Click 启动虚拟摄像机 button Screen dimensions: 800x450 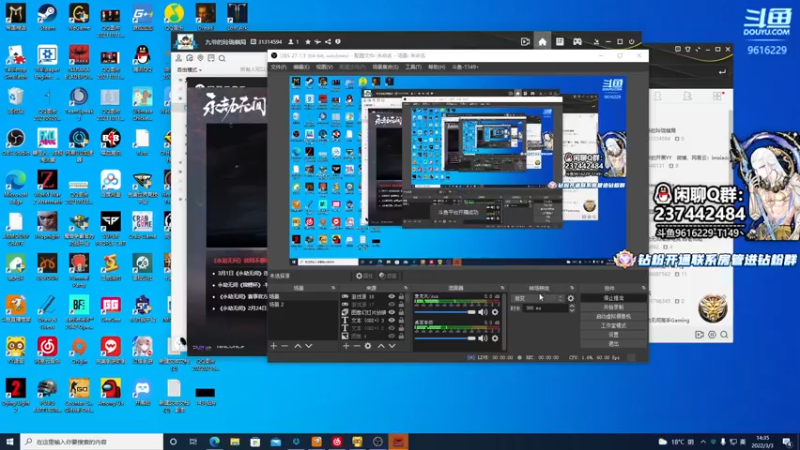click(x=613, y=316)
